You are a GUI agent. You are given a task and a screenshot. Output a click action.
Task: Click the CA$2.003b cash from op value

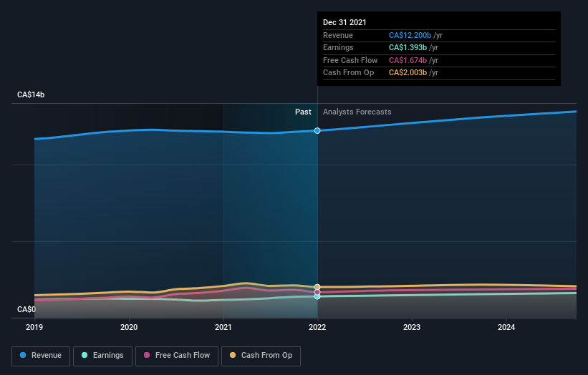[408, 73]
